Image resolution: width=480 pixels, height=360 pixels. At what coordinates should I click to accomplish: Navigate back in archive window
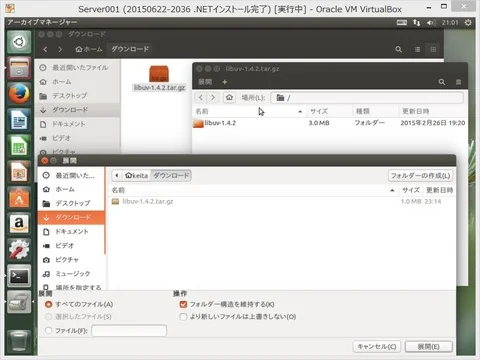pyautogui.click(x=200, y=98)
